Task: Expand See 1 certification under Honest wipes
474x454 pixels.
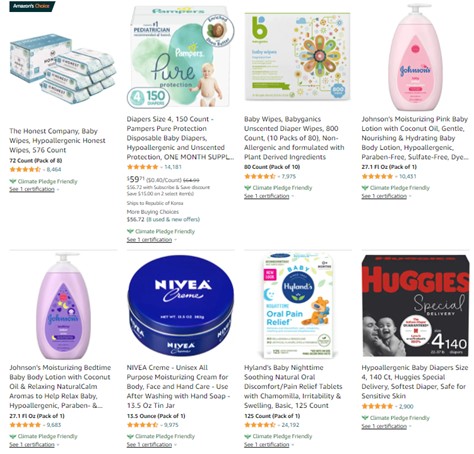Action: coord(32,189)
